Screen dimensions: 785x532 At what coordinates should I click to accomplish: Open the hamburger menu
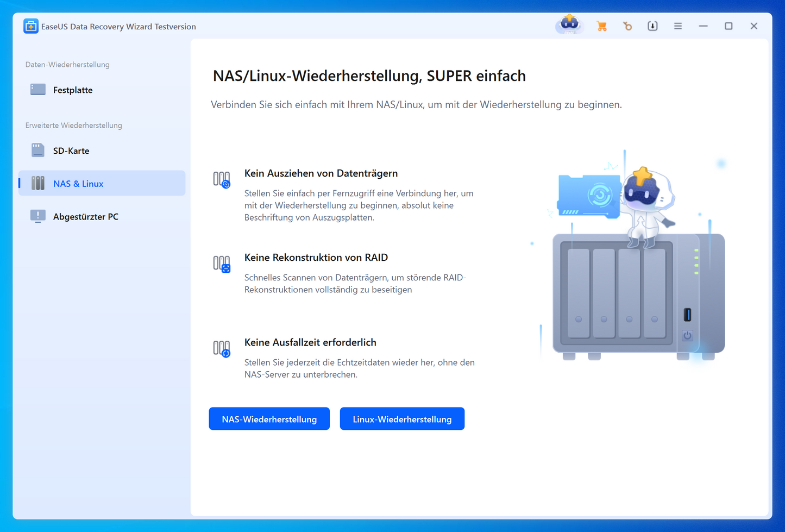[x=678, y=26]
